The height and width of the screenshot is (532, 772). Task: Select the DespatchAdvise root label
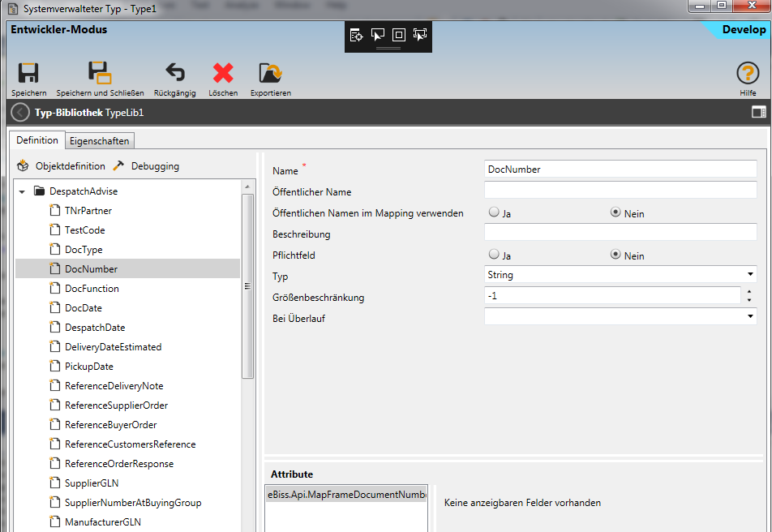pos(84,191)
